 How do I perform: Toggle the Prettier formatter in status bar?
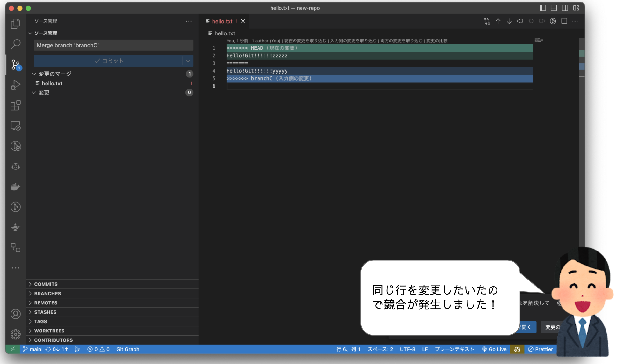pyautogui.click(x=540, y=349)
